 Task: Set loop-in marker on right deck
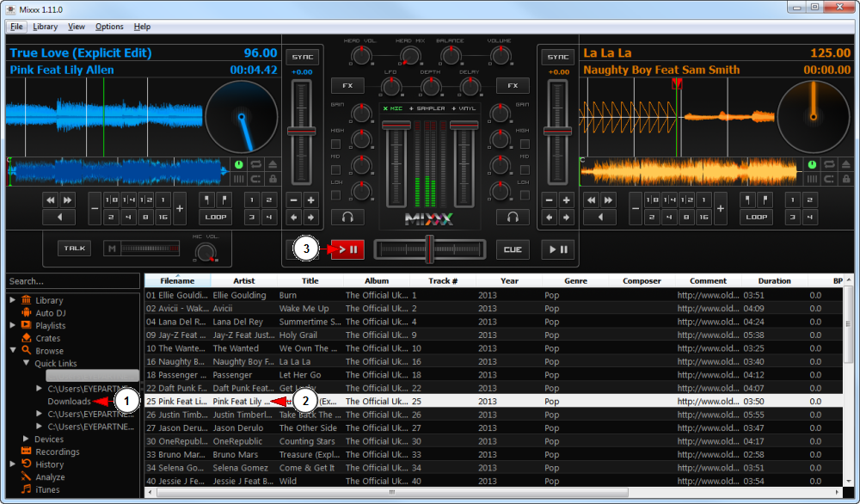[747, 200]
